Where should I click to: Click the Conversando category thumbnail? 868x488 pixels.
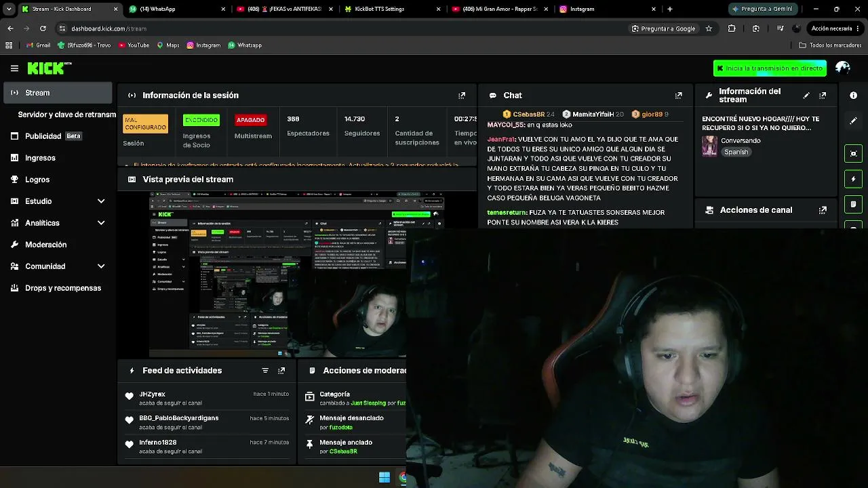(x=709, y=146)
